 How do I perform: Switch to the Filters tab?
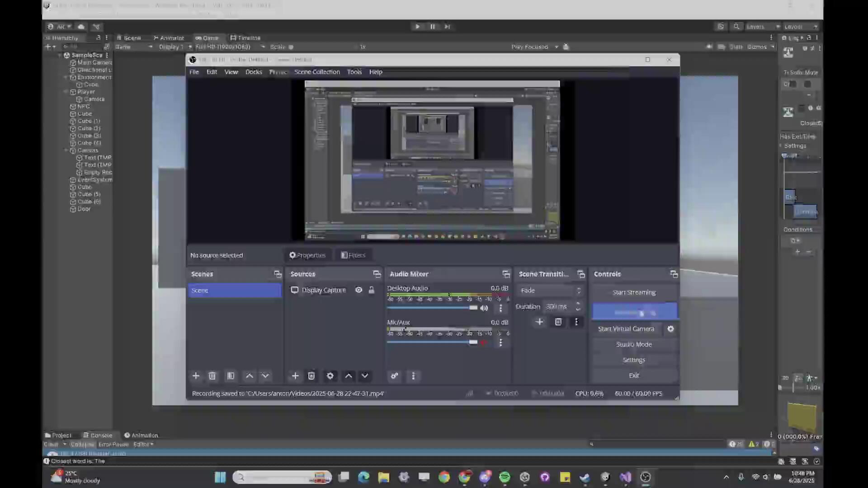coord(353,255)
